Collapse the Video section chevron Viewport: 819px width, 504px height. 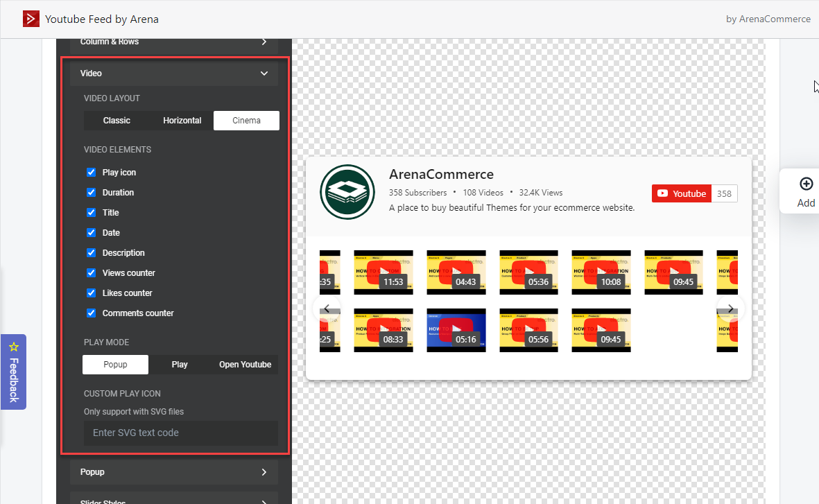pos(264,73)
